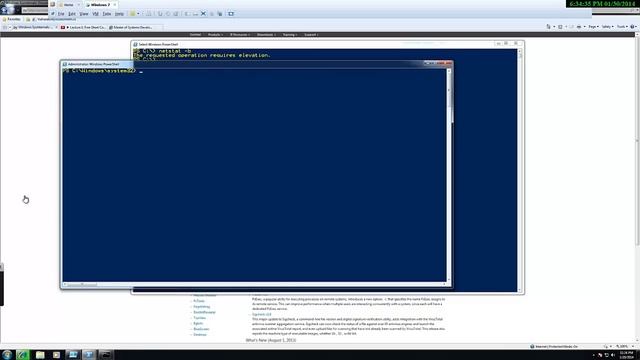Open the Help menu in VMware
This screenshot has width=640, height=360.
pos(119,14)
